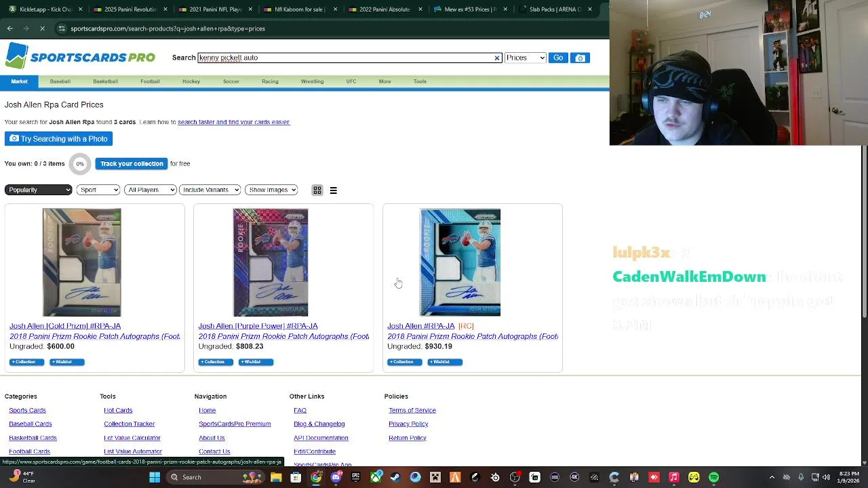Open the site information icon in address bar

tap(62, 28)
